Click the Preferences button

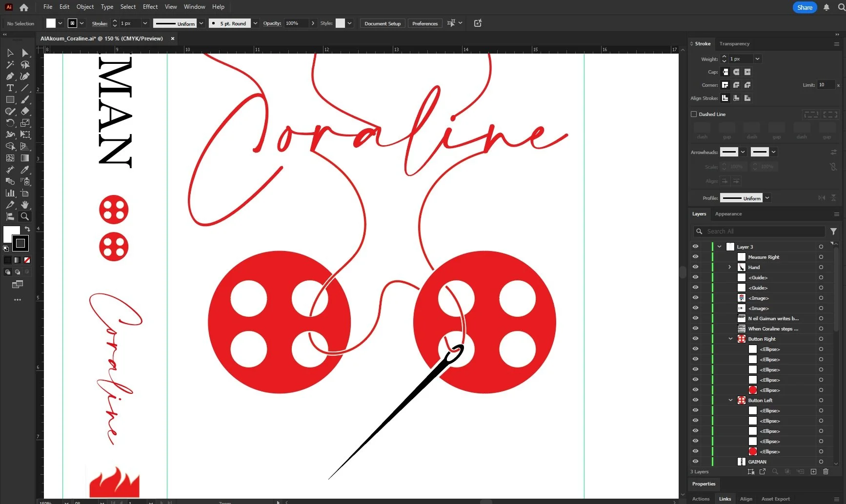click(x=424, y=23)
